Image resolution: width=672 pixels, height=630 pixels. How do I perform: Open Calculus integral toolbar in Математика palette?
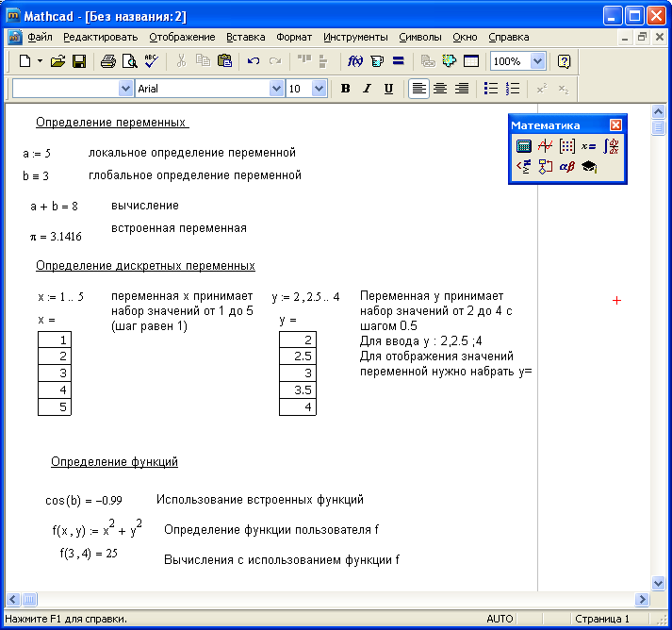click(611, 146)
